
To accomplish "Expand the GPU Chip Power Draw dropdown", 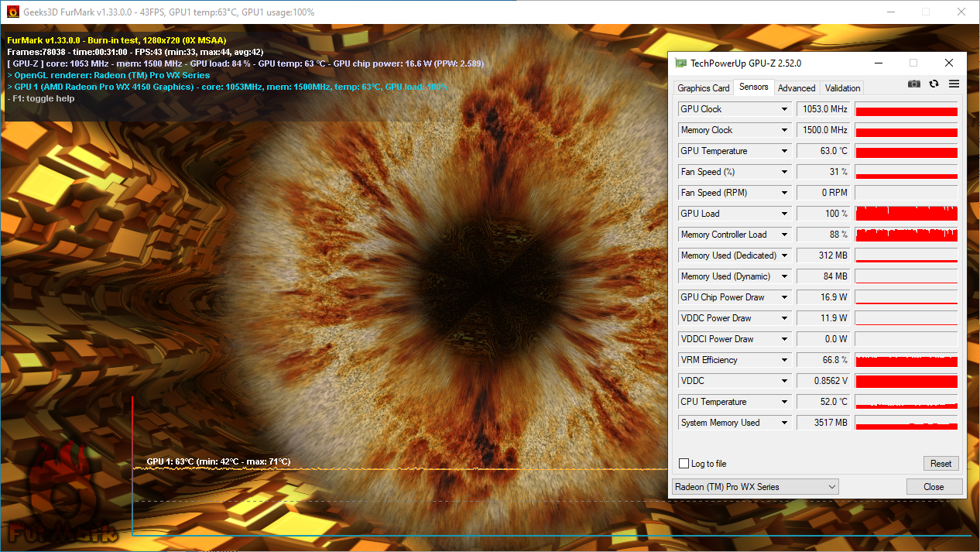I will pyautogui.click(x=784, y=297).
